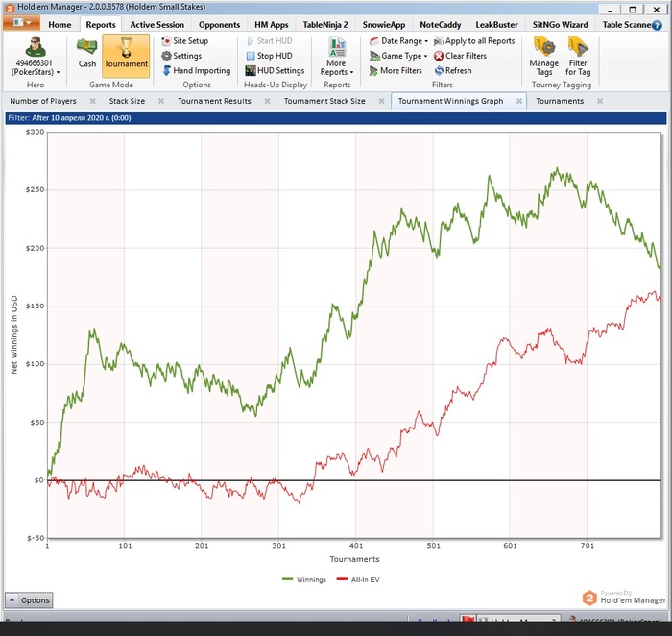Open the Game Type filter
Screen dimensions: 672x636
(398, 56)
